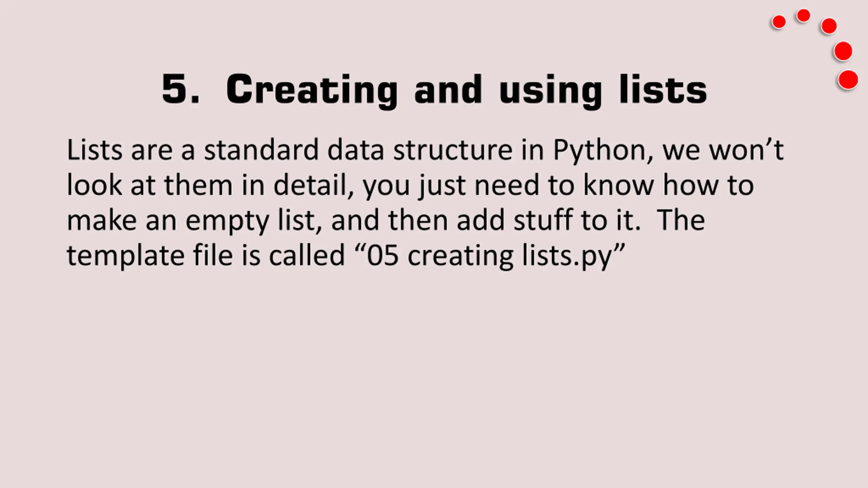
Task: Select the word "stuff" in the third line
Action: [x=543, y=220]
